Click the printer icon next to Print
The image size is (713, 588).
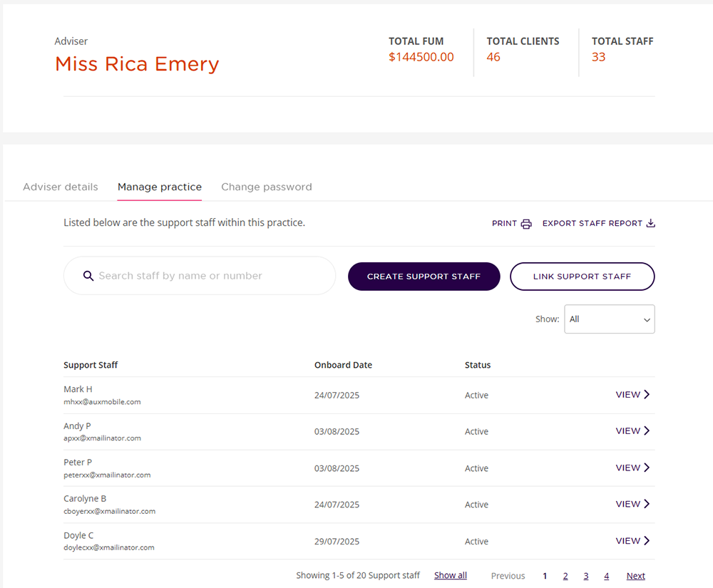click(x=526, y=224)
